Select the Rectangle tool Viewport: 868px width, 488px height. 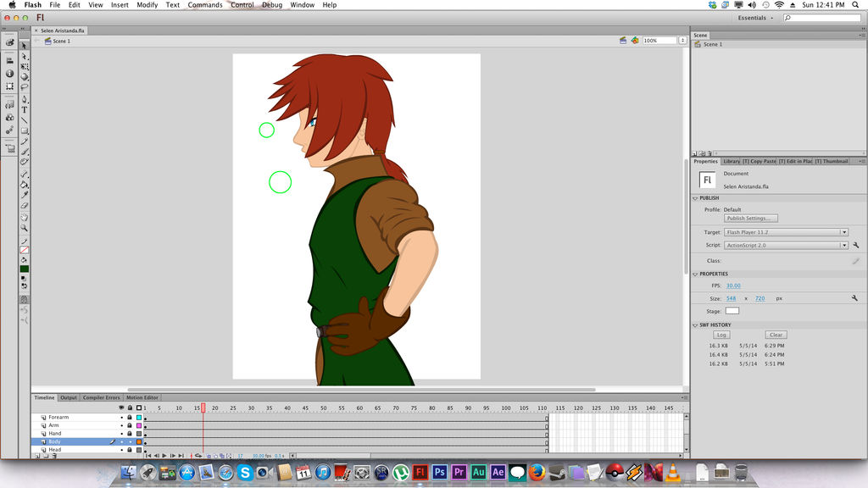(25, 131)
